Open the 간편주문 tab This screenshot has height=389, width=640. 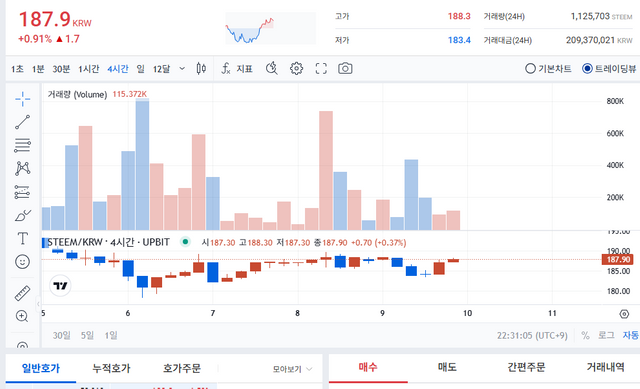click(526, 368)
